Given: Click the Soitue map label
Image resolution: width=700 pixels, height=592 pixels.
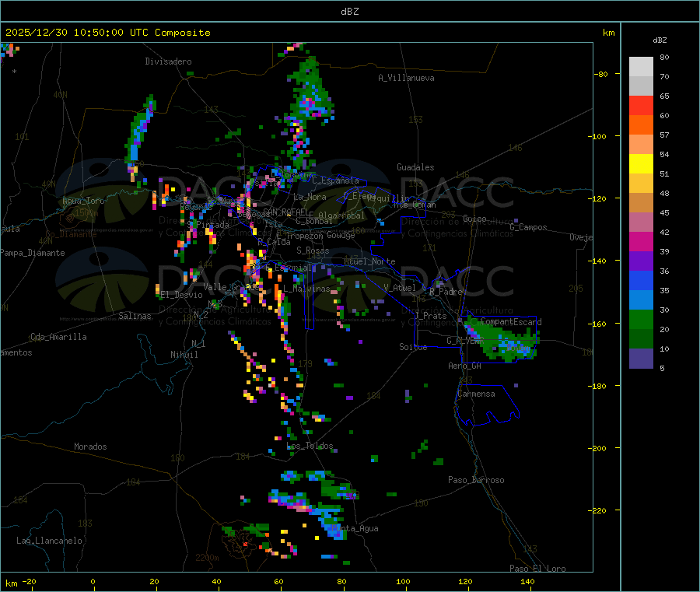Looking at the screenshot, I should tap(413, 347).
